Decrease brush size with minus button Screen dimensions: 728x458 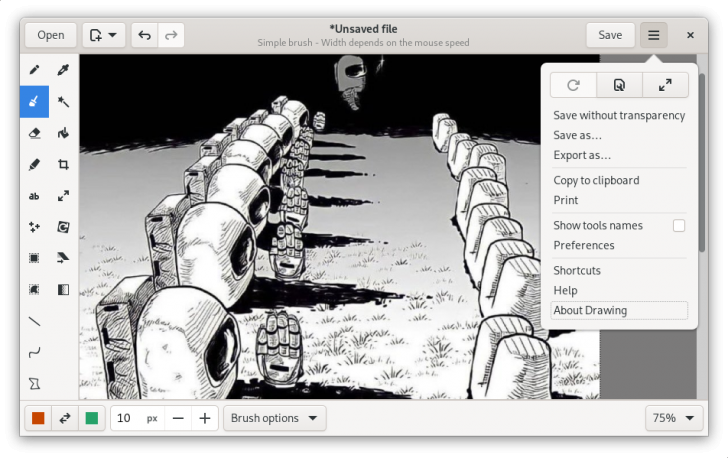pyautogui.click(x=178, y=418)
